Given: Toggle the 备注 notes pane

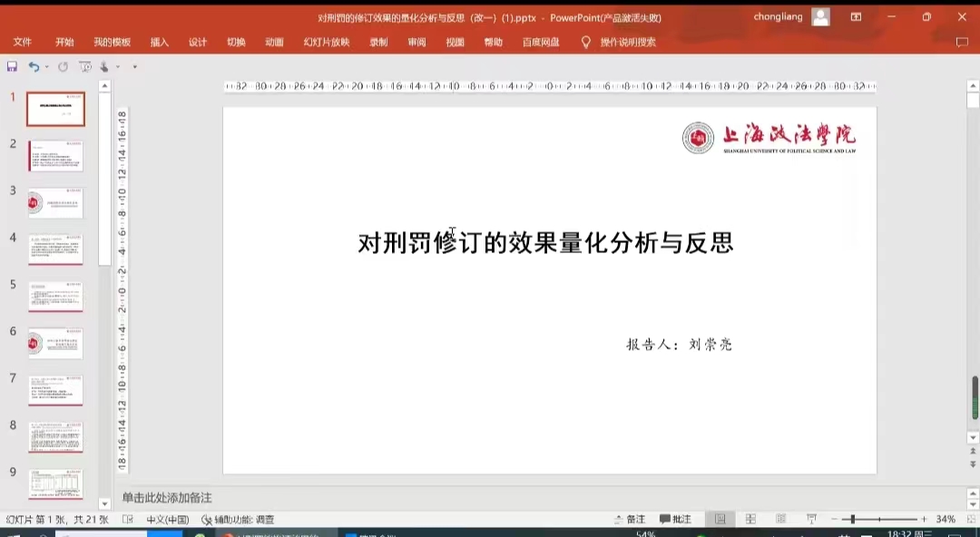Looking at the screenshot, I should [x=629, y=519].
